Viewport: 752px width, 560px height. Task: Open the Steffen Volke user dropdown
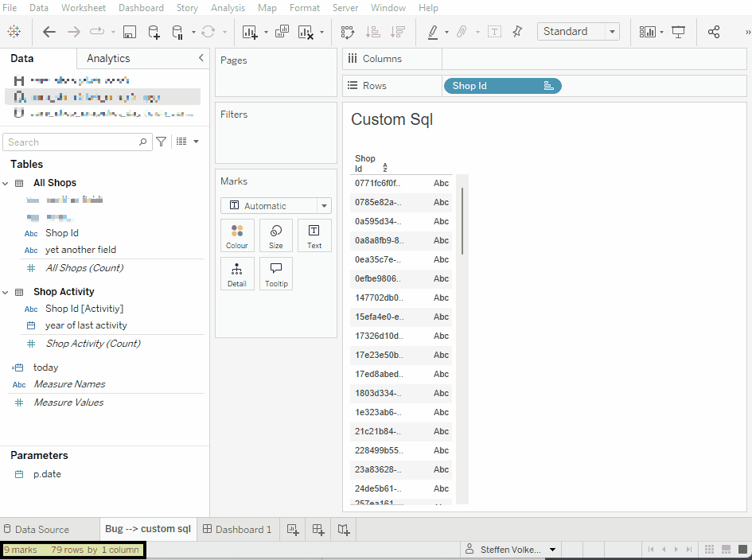pyautogui.click(x=552, y=550)
